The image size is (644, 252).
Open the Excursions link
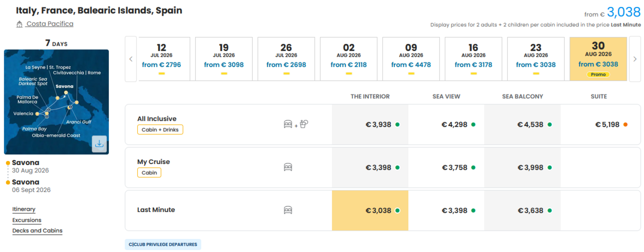click(27, 220)
